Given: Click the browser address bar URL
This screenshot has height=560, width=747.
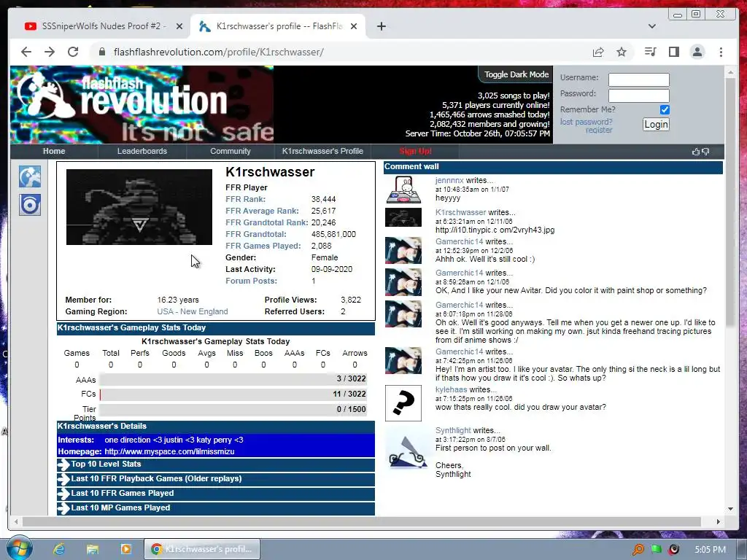Looking at the screenshot, I should [219, 52].
